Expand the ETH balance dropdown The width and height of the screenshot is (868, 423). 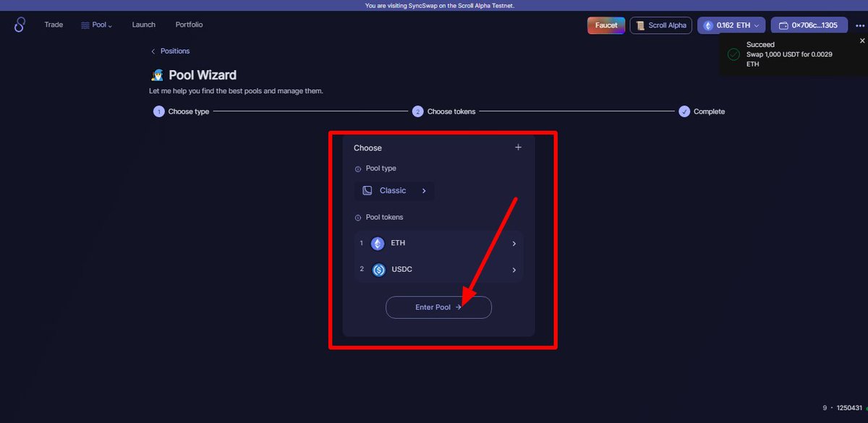click(757, 24)
